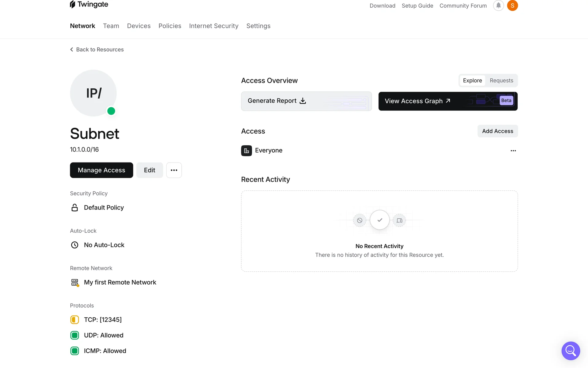Switch to the Requests view
588x368 pixels.
tap(501, 80)
